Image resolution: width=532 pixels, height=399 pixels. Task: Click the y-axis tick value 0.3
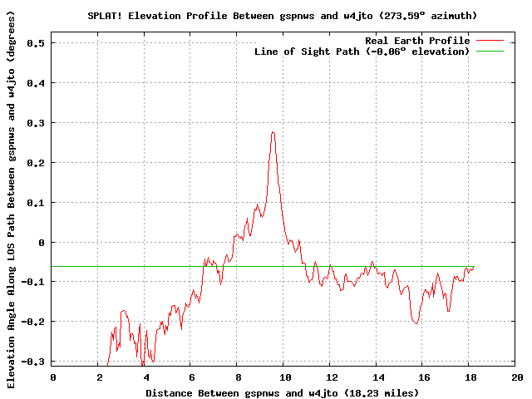(36, 123)
